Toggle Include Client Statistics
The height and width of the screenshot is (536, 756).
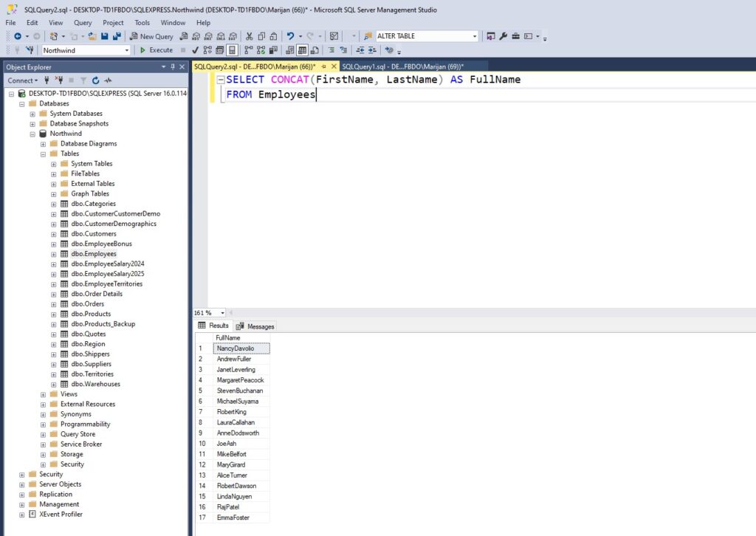click(x=273, y=50)
